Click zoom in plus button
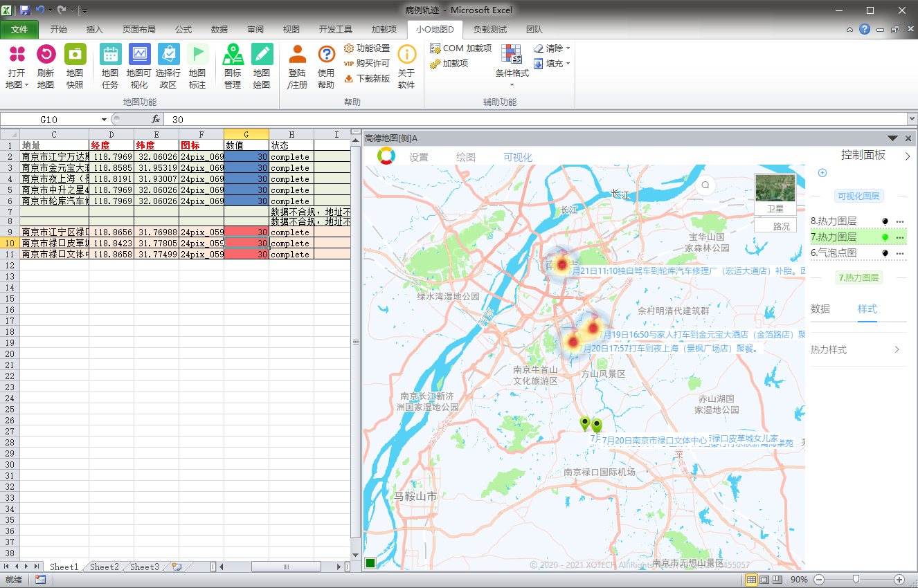The image size is (918, 588). [899, 579]
